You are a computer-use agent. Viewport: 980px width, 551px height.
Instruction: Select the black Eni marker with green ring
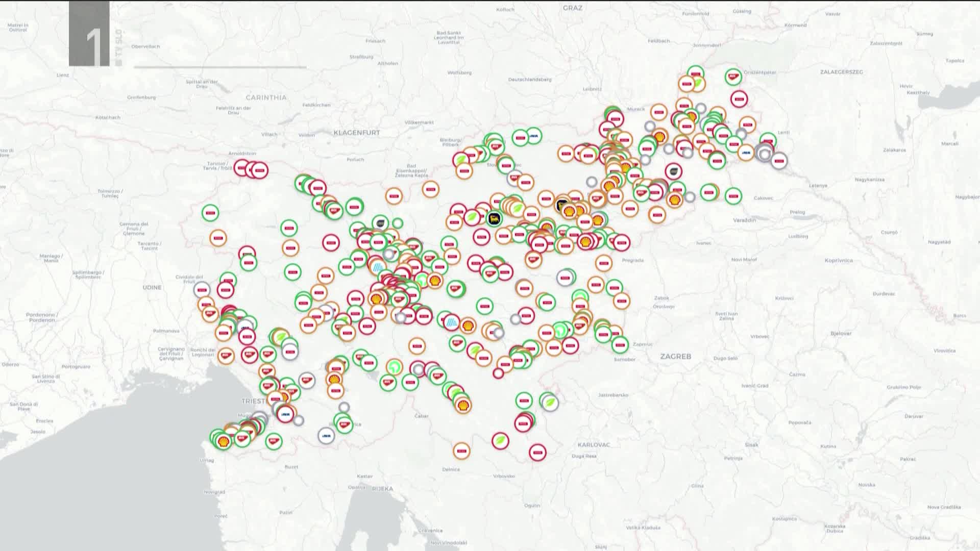[x=494, y=219]
